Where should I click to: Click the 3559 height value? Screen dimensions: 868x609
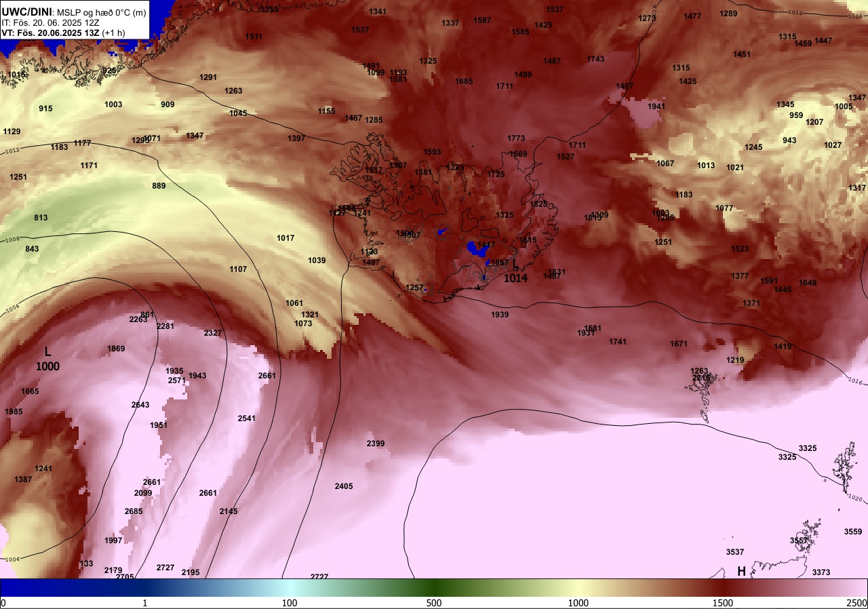853,532
